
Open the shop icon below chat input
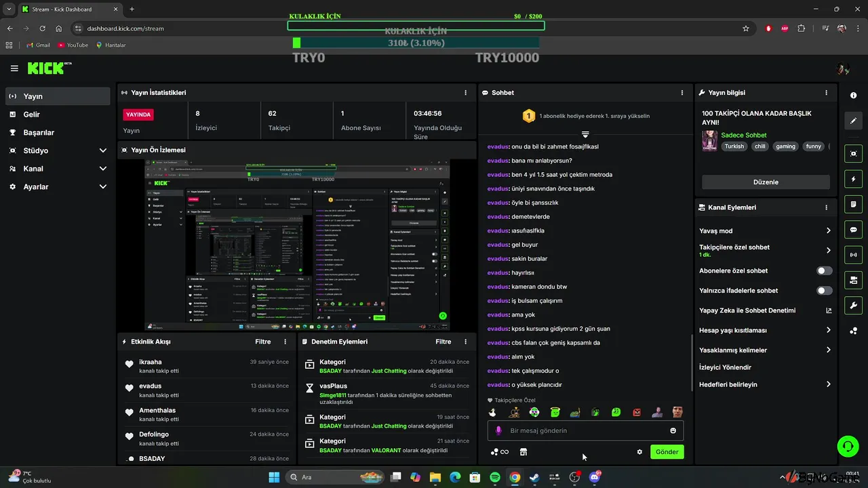(x=523, y=452)
